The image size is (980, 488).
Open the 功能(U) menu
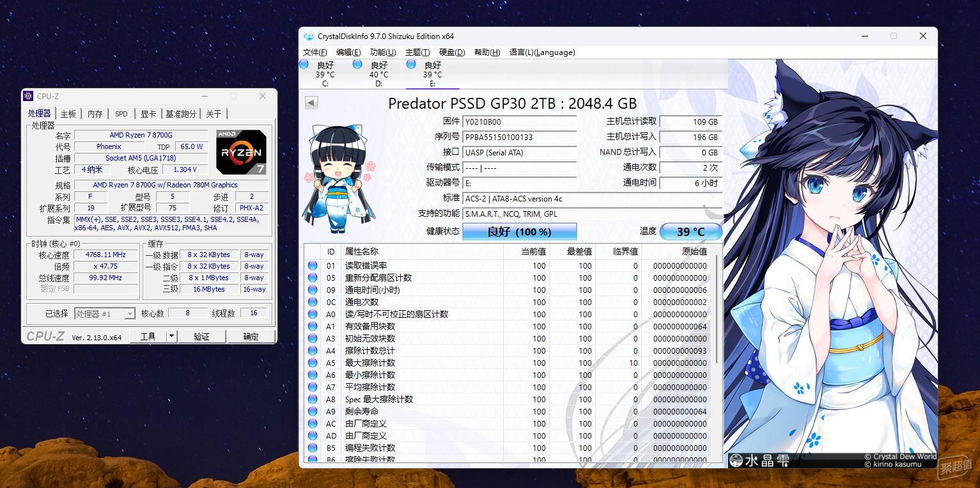383,52
